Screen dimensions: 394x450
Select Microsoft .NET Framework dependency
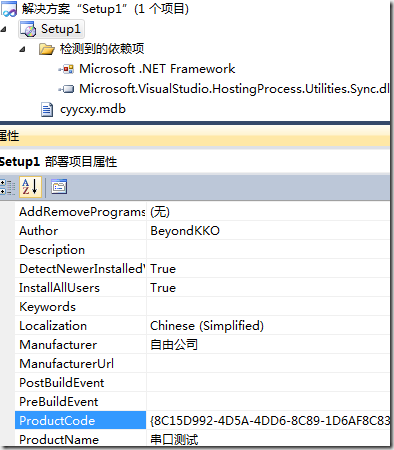pos(157,69)
